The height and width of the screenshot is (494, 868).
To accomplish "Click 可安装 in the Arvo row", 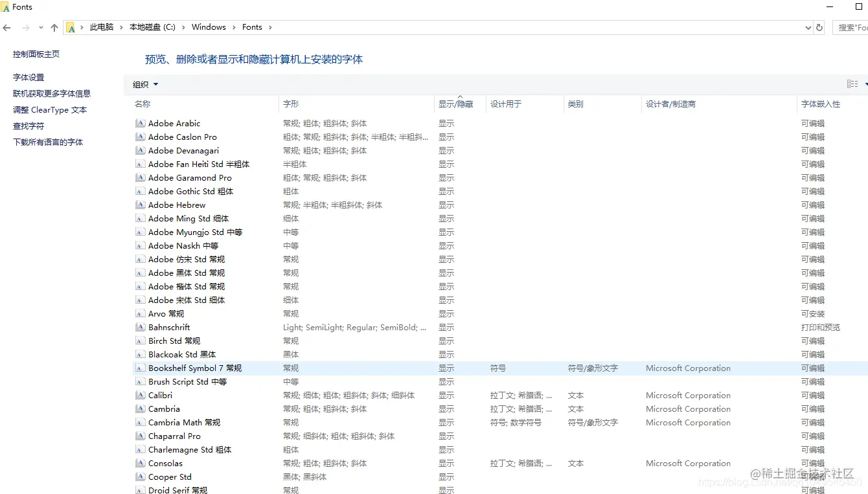I will pos(813,313).
